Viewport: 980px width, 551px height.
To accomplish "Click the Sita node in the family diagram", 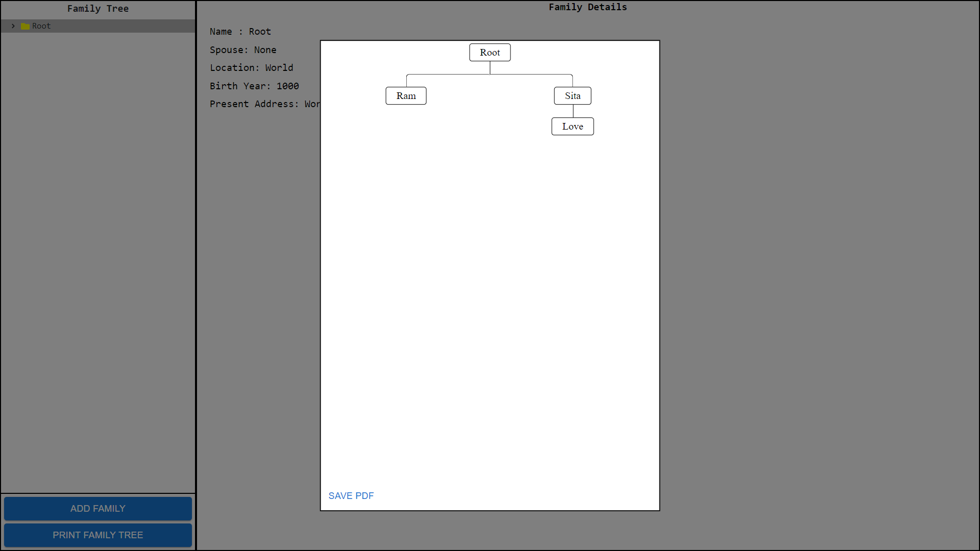I will click(x=572, y=95).
